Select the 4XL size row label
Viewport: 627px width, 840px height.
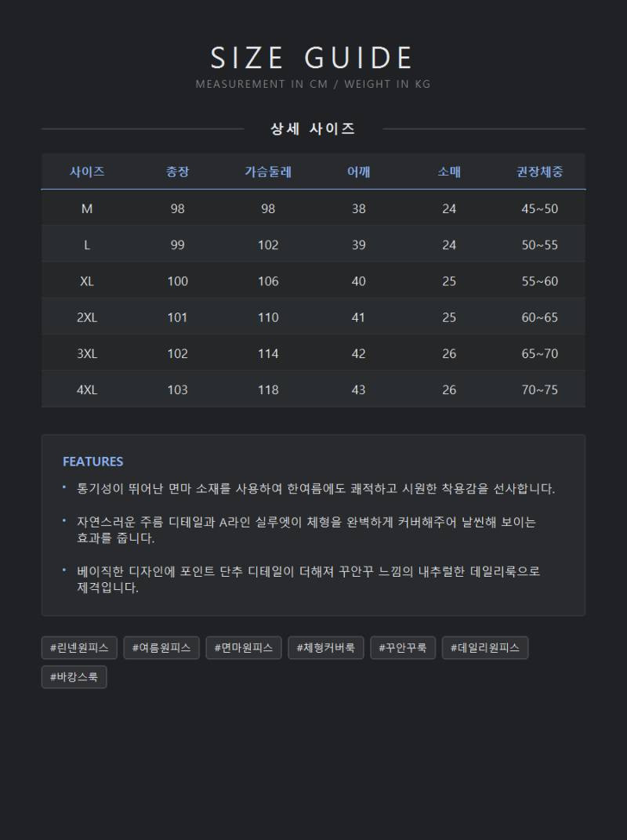click(87, 390)
